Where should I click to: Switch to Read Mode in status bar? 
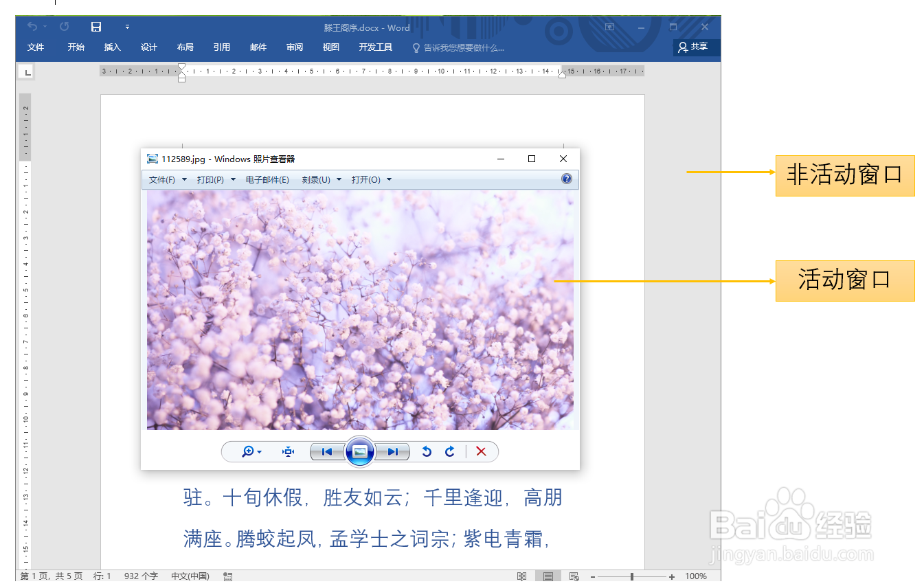point(521,576)
